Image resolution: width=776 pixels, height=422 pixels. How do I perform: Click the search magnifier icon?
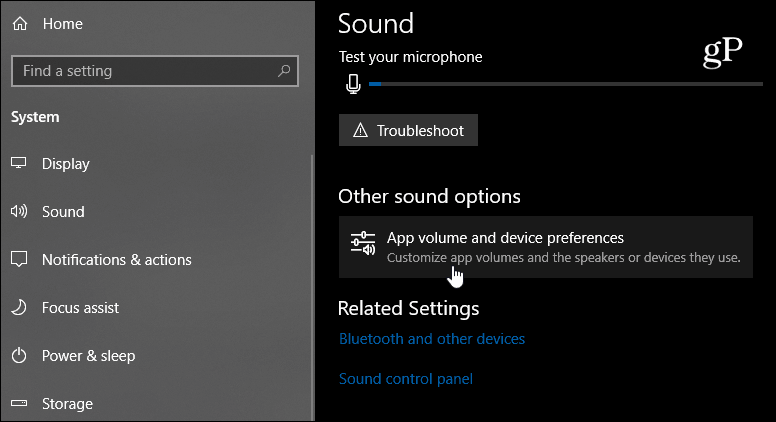point(284,71)
